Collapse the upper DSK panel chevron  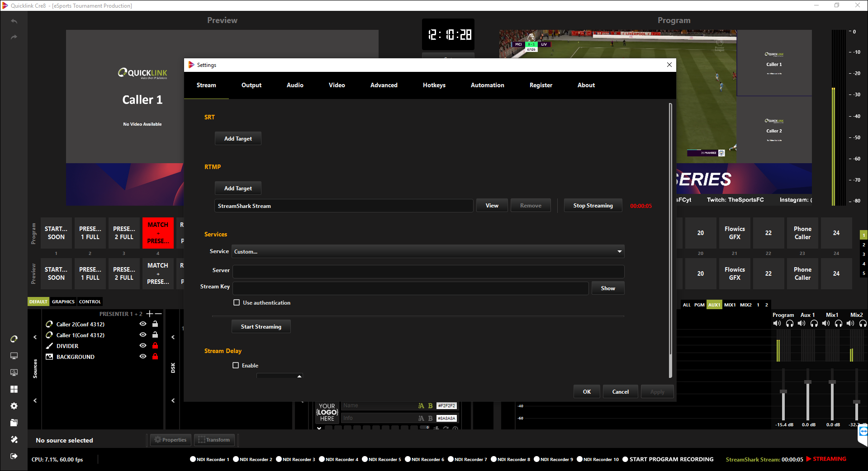pos(173,337)
